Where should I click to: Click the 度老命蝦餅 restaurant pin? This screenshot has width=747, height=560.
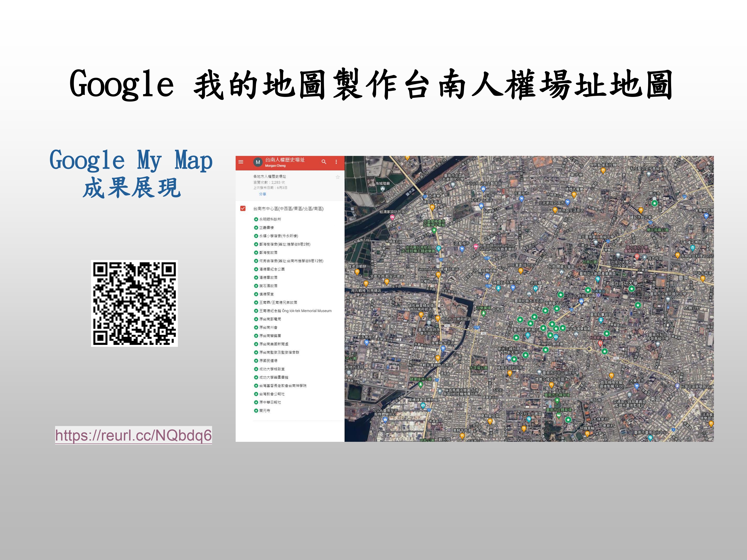(357, 271)
